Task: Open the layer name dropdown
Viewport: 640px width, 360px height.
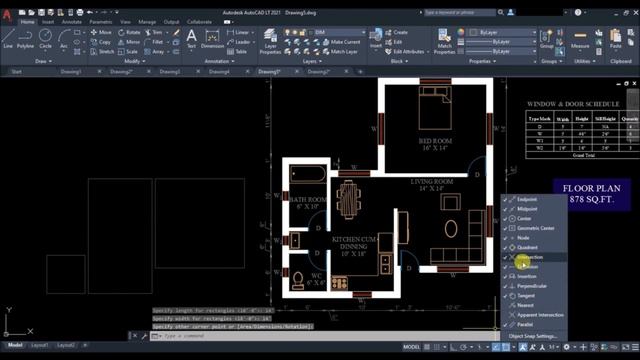Action: (338, 32)
